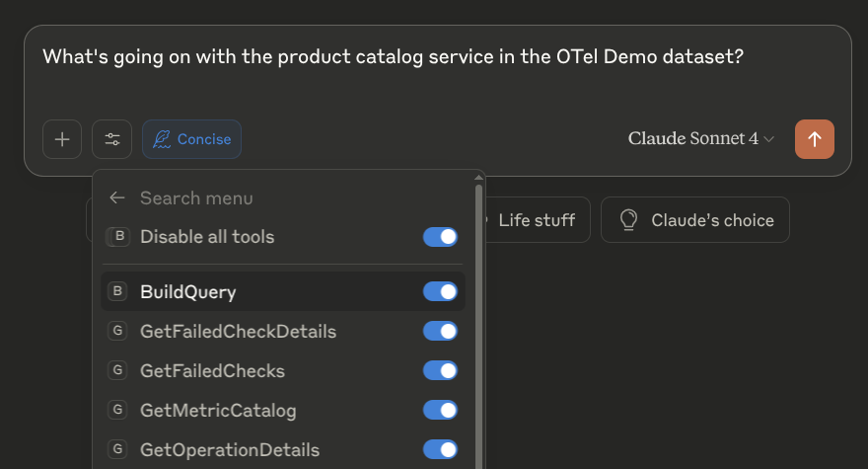
Task: Click the G icon beside GetOperationDetails
Action: (x=117, y=449)
